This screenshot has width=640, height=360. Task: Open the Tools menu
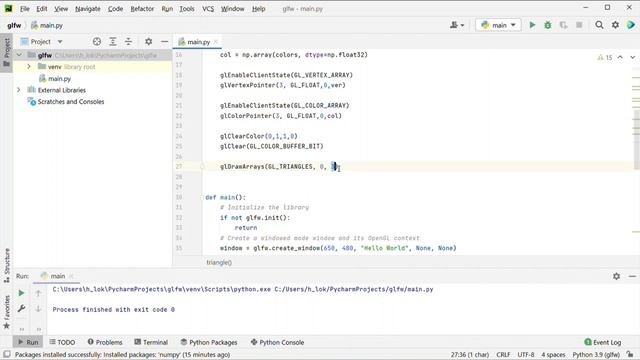point(187,9)
